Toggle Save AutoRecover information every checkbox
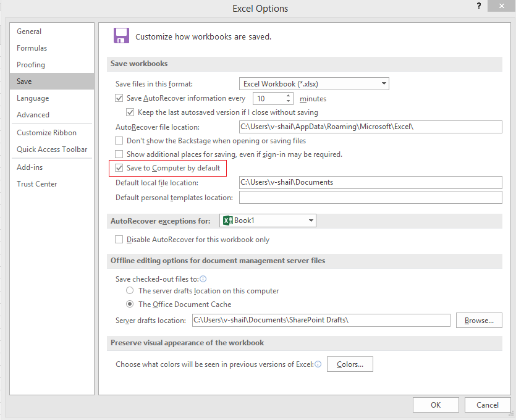The width and height of the screenshot is (516, 420). 119,98
